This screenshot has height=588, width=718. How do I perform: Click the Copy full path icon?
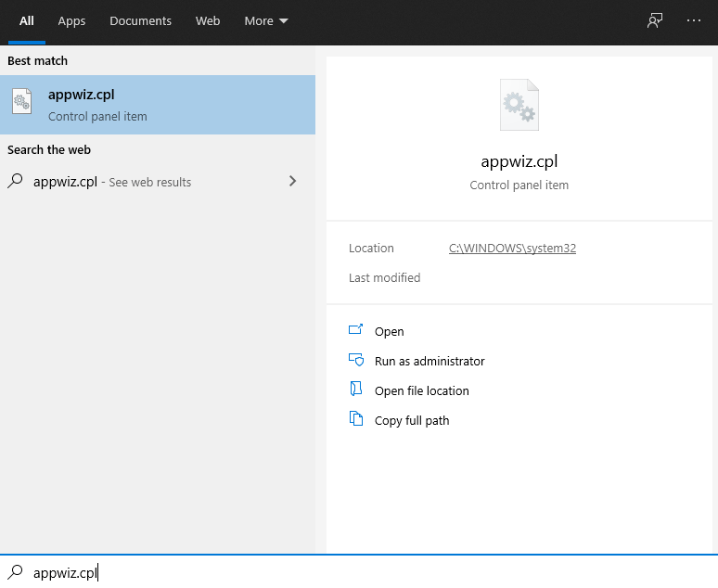pyautogui.click(x=355, y=419)
